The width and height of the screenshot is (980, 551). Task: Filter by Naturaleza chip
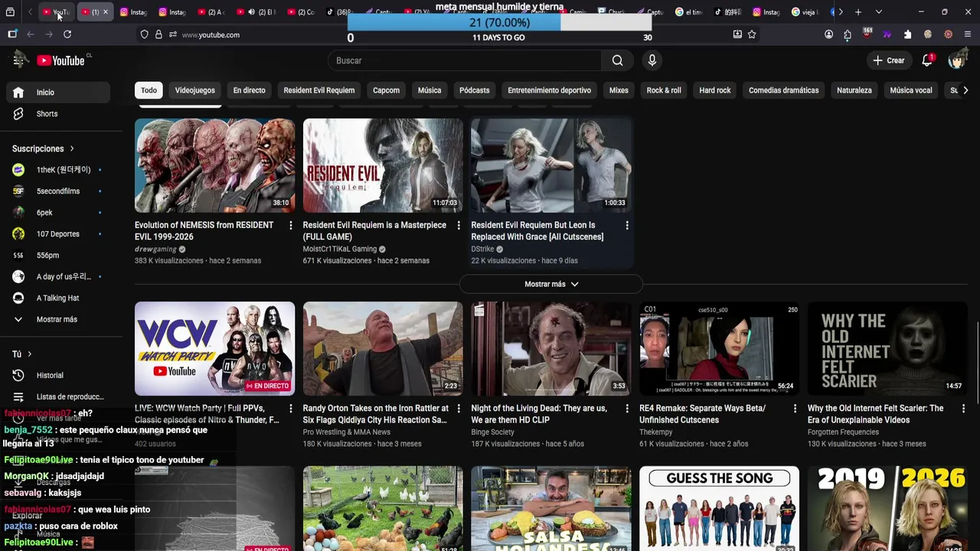(854, 90)
